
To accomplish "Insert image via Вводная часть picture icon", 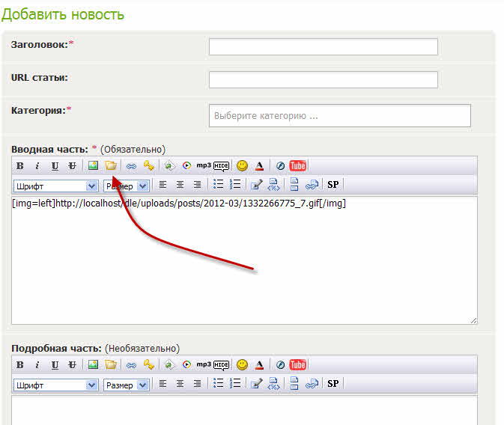I will pyautogui.click(x=93, y=166).
